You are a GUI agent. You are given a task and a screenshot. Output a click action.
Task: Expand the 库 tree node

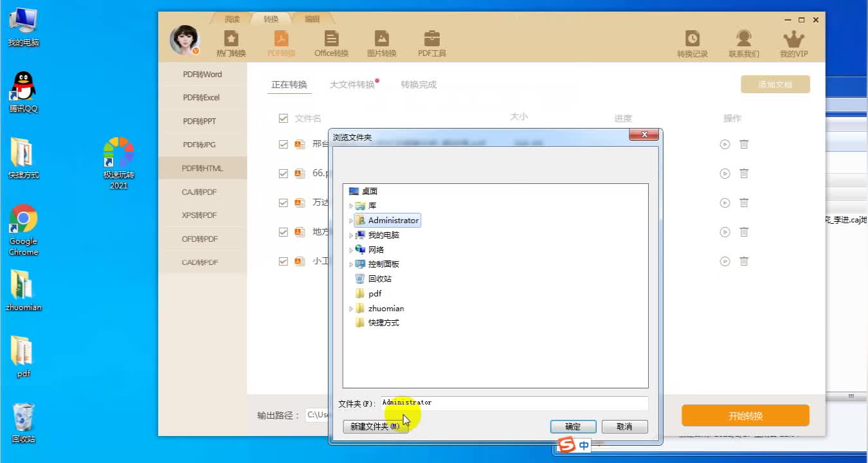(350, 205)
